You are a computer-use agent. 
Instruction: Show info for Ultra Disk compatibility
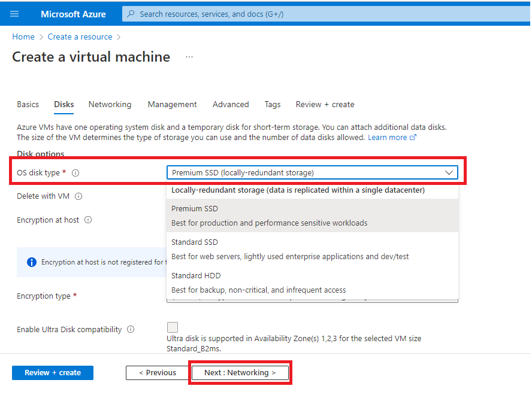coord(131,329)
